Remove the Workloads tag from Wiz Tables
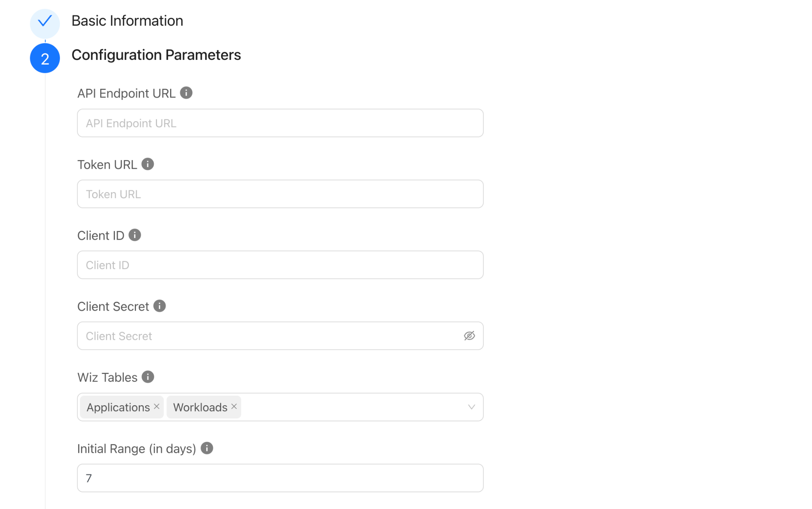This screenshot has width=812, height=509. pos(234,406)
